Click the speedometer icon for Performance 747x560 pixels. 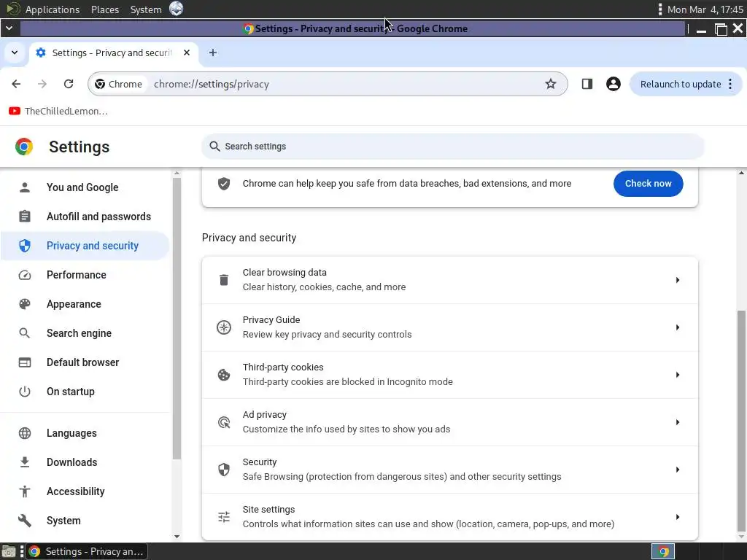[24, 275]
